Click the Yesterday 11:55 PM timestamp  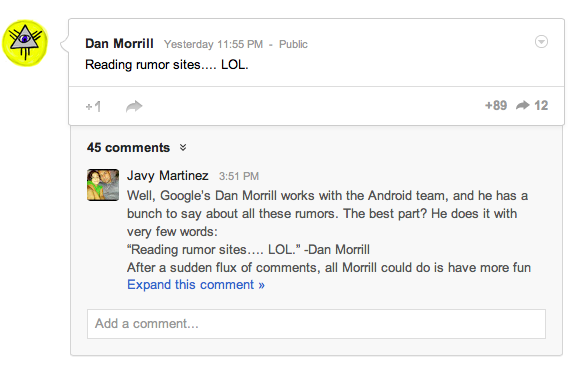click(213, 44)
